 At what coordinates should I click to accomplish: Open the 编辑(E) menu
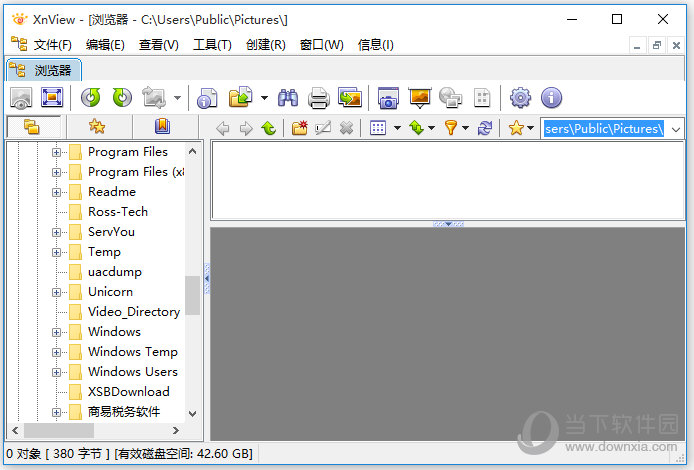[105, 45]
